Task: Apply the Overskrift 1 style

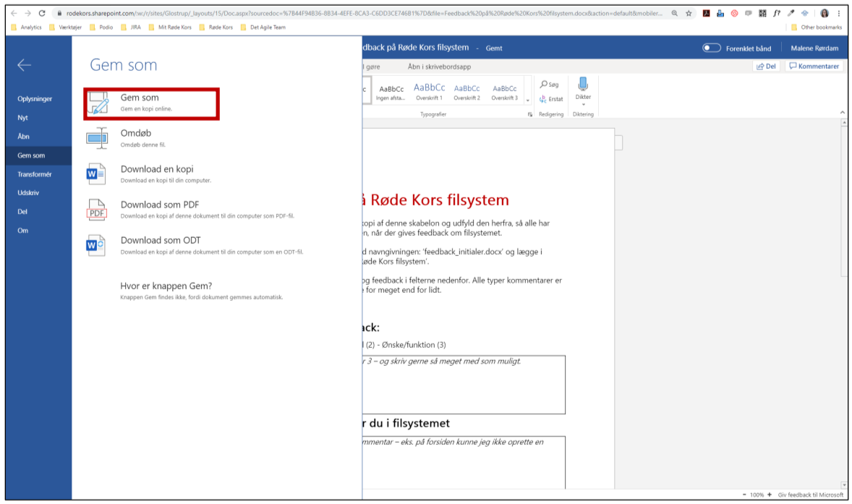Action: (x=430, y=93)
